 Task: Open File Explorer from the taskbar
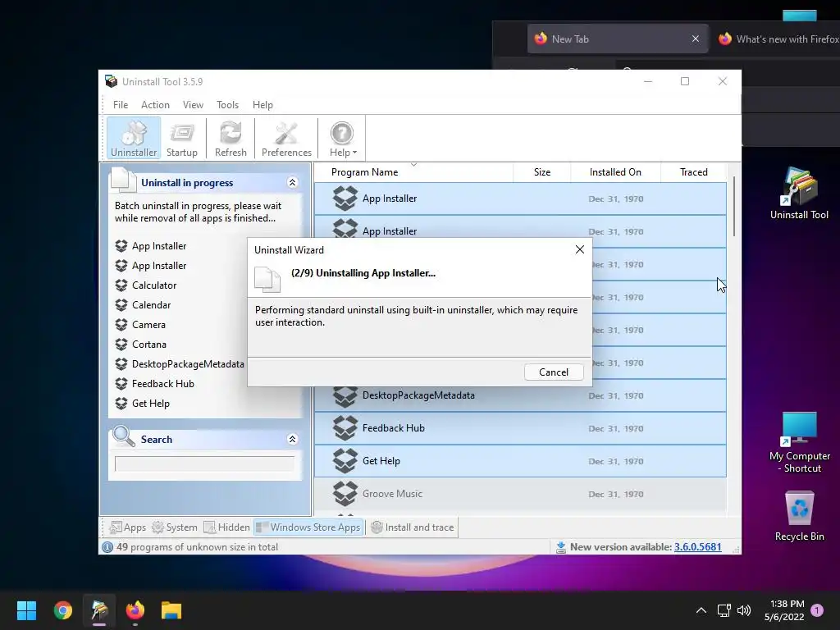tap(171, 610)
